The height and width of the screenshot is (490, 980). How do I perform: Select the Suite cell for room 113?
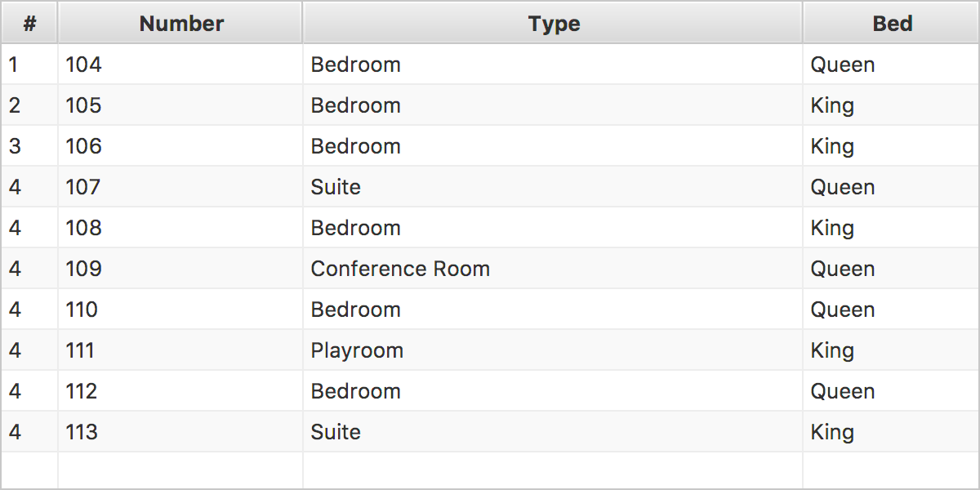click(x=553, y=432)
